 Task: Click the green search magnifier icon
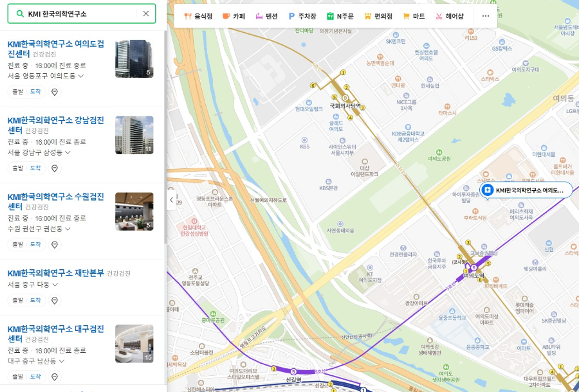(x=21, y=14)
